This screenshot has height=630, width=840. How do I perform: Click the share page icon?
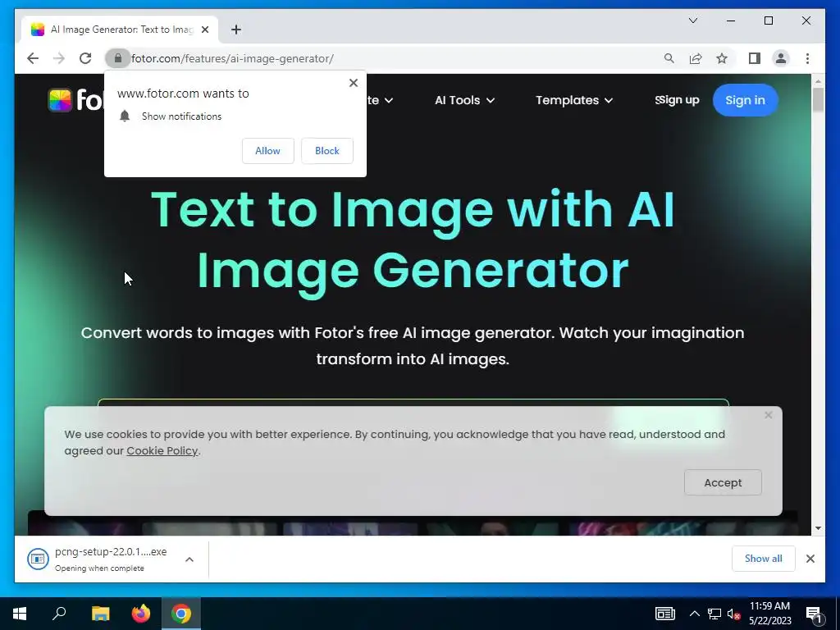click(696, 58)
